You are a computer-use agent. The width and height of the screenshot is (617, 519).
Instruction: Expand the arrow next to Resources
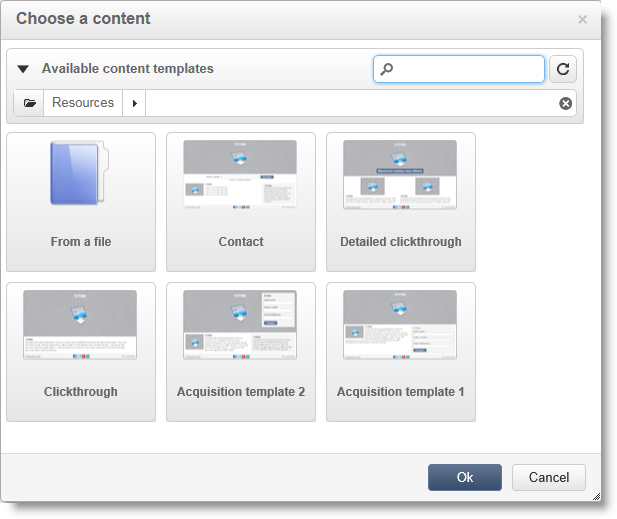click(134, 103)
